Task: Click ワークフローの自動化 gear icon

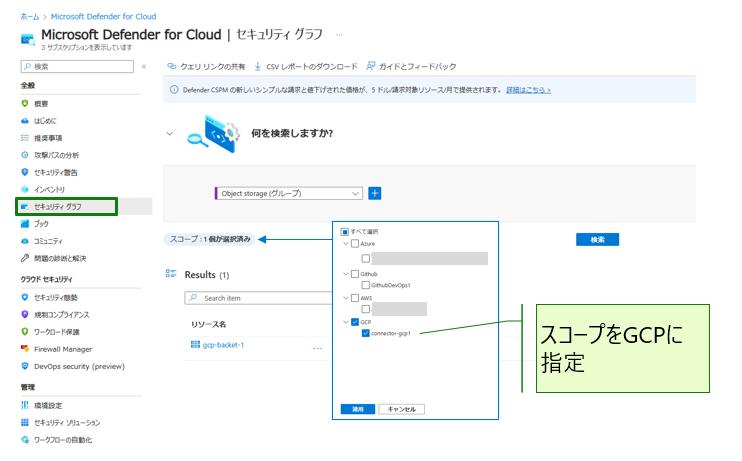Action: click(25, 440)
